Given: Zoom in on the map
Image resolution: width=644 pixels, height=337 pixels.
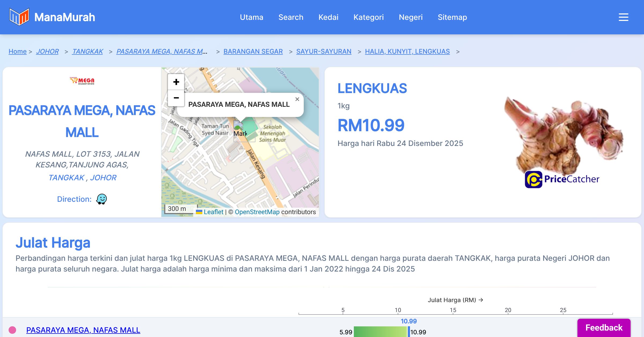Looking at the screenshot, I should tap(176, 82).
